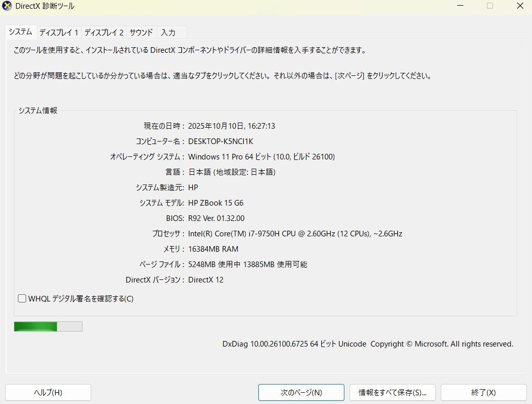Click the ヘルプ(H) button
532x404 pixels.
tap(48, 392)
